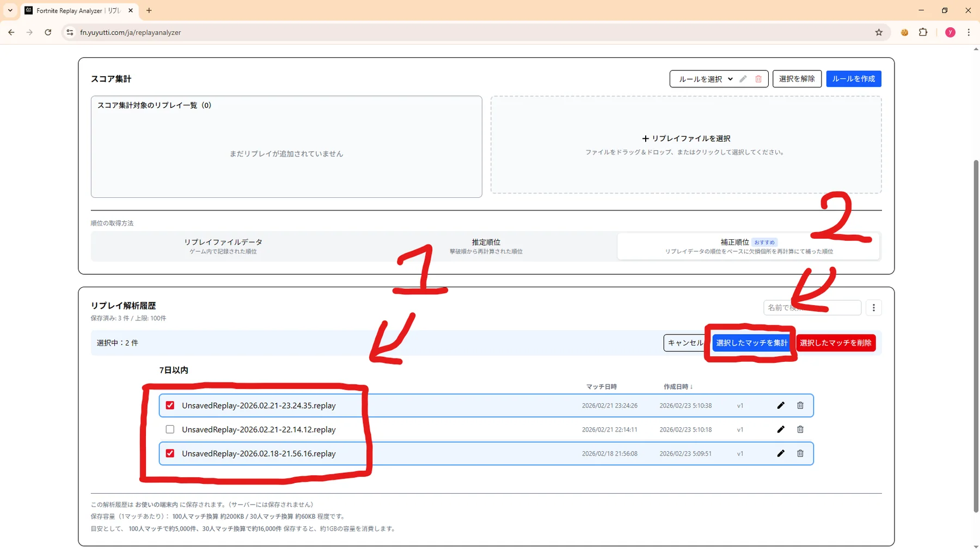The image size is (980, 552).
Task: Click the 選択したマッチを集計 button
Action: (x=752, y=343)
